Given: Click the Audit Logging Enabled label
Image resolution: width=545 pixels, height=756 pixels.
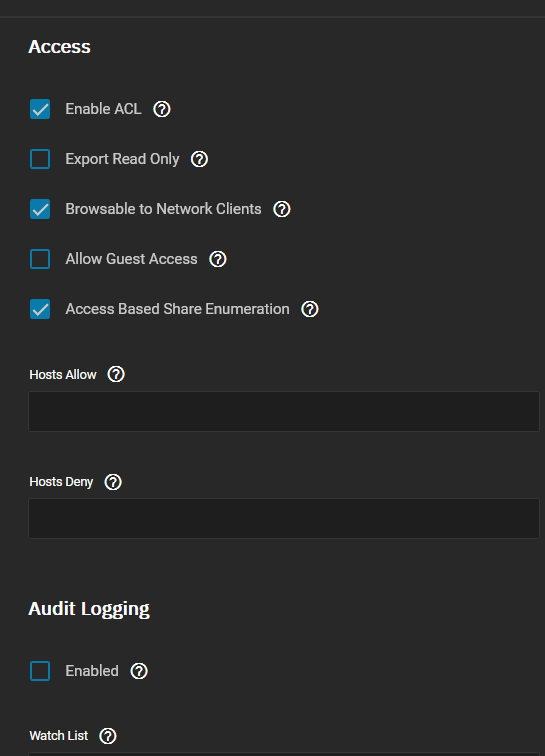Looking at the screenshot, I should click(92, 671).
